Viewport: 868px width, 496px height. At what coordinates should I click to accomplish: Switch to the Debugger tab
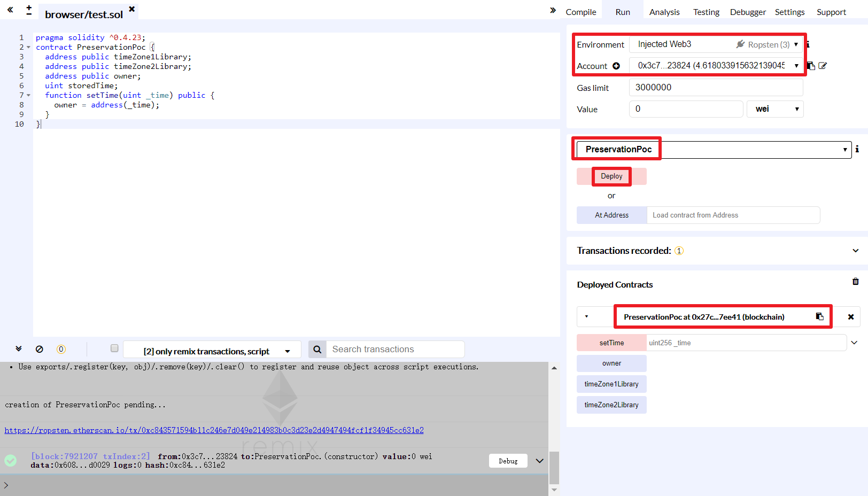(748, 12)
